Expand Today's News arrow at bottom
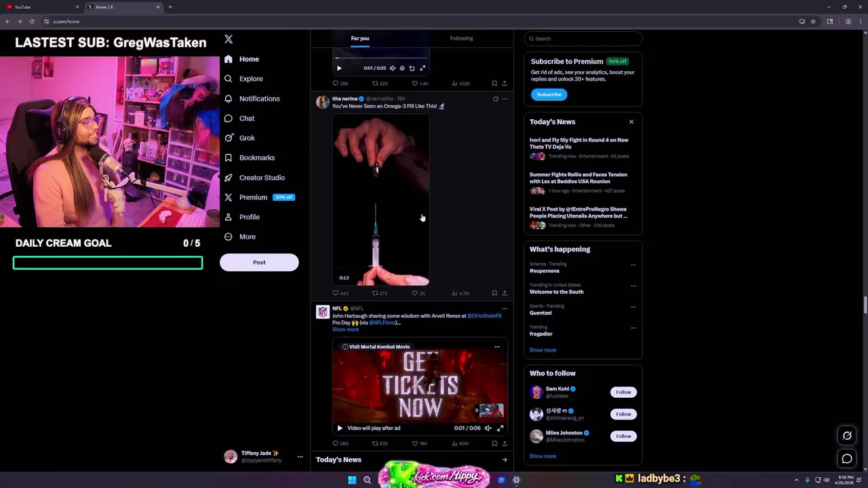 click(505, 460)
